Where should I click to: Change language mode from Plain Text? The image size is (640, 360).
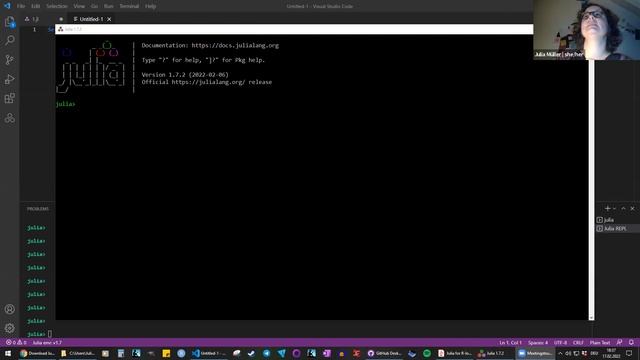click(x=600, y=342)
